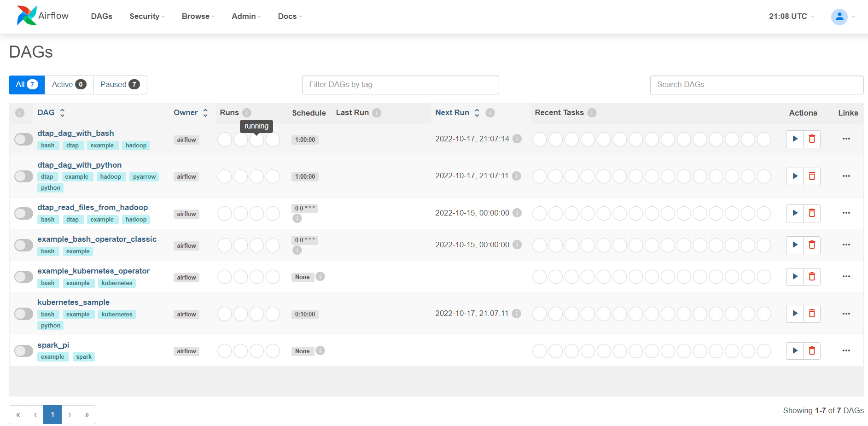Enable example_bash_operator_classic DAG toggle
The image size is (868, 426).
[23, 245]
